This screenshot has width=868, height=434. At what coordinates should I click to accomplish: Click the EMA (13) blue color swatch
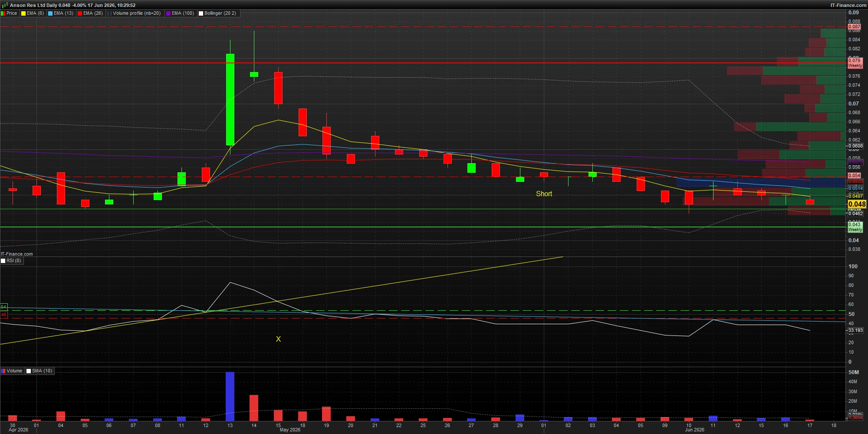(x=50, y=13)
